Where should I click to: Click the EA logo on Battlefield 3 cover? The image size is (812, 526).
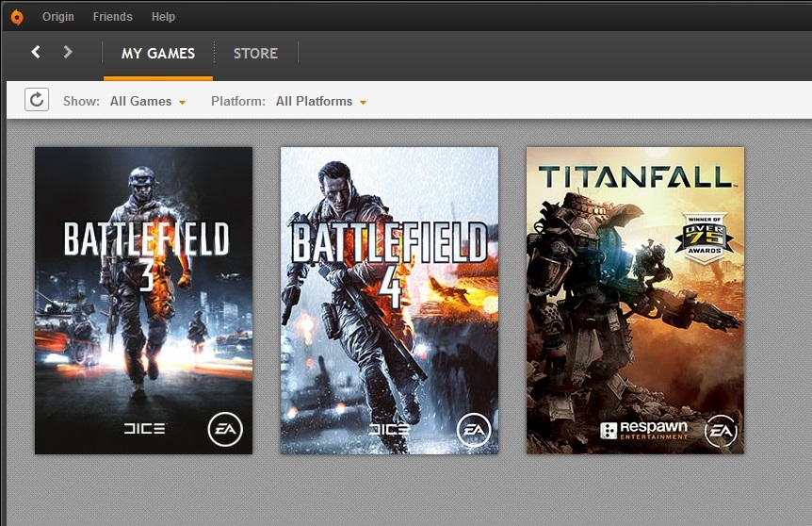(225, 430)
